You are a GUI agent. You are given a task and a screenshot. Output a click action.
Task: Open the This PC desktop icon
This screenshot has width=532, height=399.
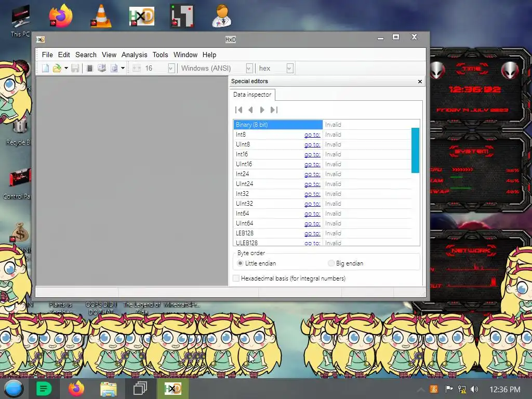(20, 20)
